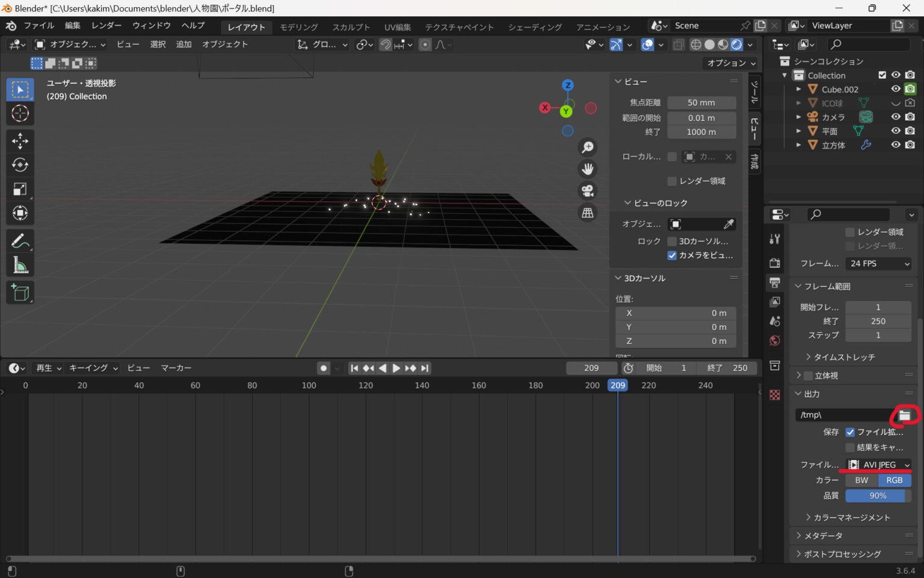Hide カメラ via its eye icon

tap(896, 117)
